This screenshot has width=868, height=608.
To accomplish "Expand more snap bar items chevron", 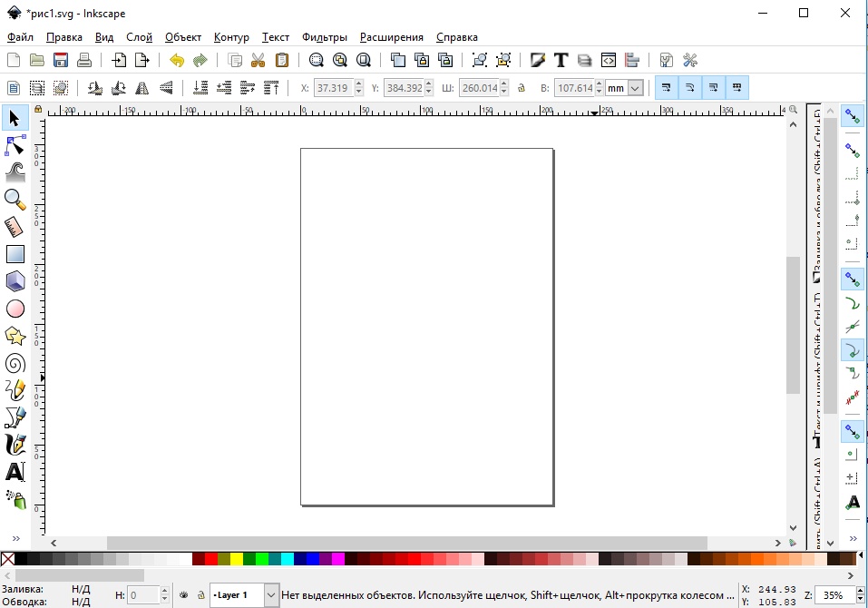I will pyautogui.click(x=853, y=538).
